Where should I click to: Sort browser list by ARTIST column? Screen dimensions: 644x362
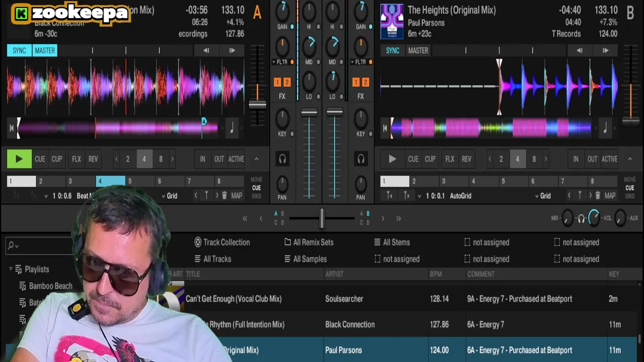coord(334,274)
